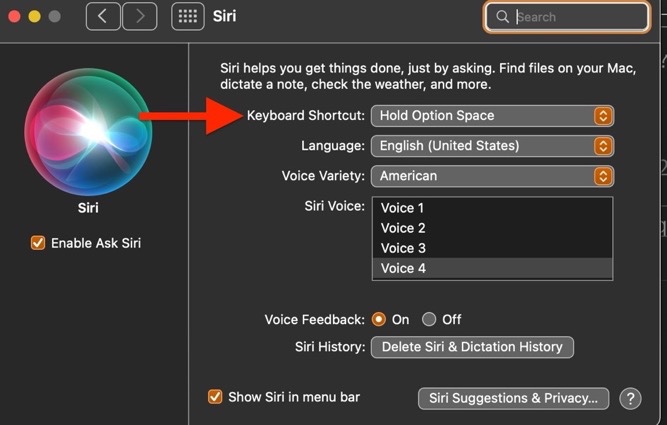Select Voice 2 in Siri Voice list
This screenshot has width=667, height=425.
[492, 228]
